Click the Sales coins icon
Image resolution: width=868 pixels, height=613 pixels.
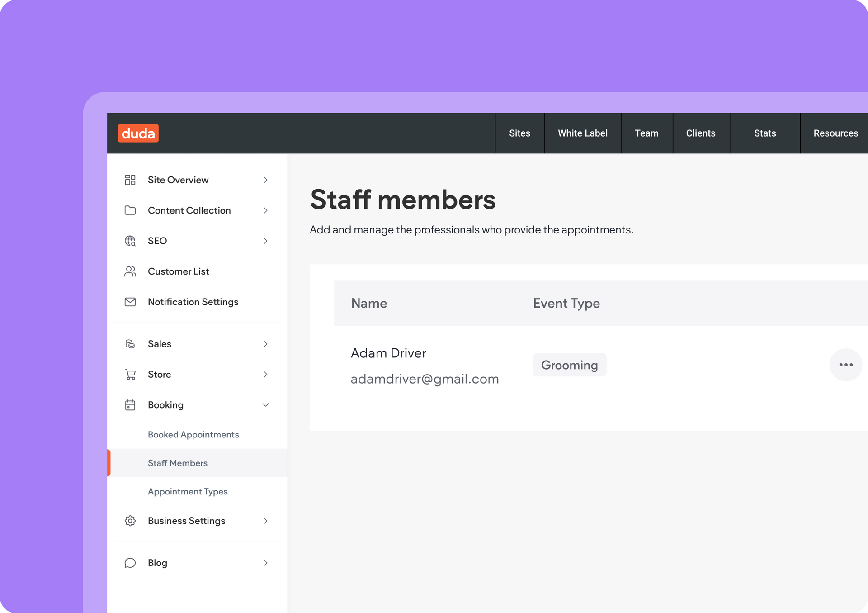point(130,344)
